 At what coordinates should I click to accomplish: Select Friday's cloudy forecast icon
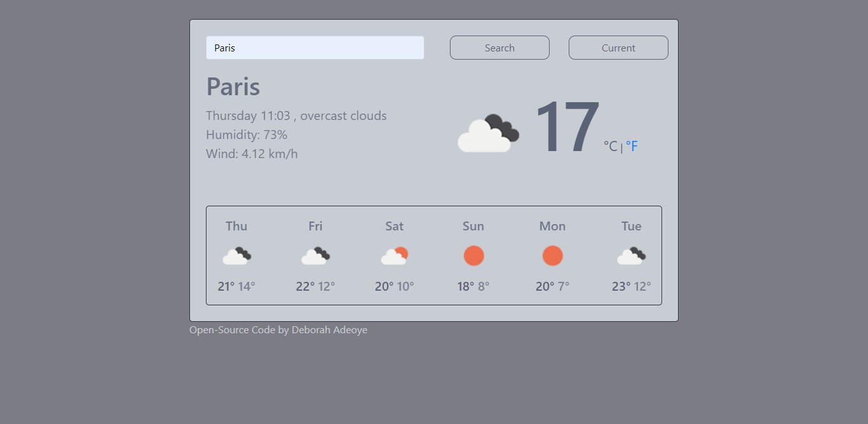point(315,256)
